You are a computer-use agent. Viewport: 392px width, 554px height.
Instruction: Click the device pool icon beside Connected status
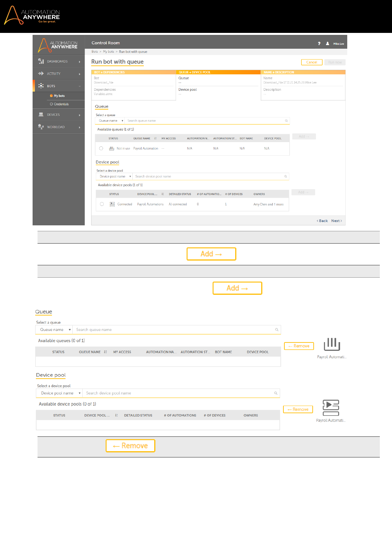click(112, 204)
